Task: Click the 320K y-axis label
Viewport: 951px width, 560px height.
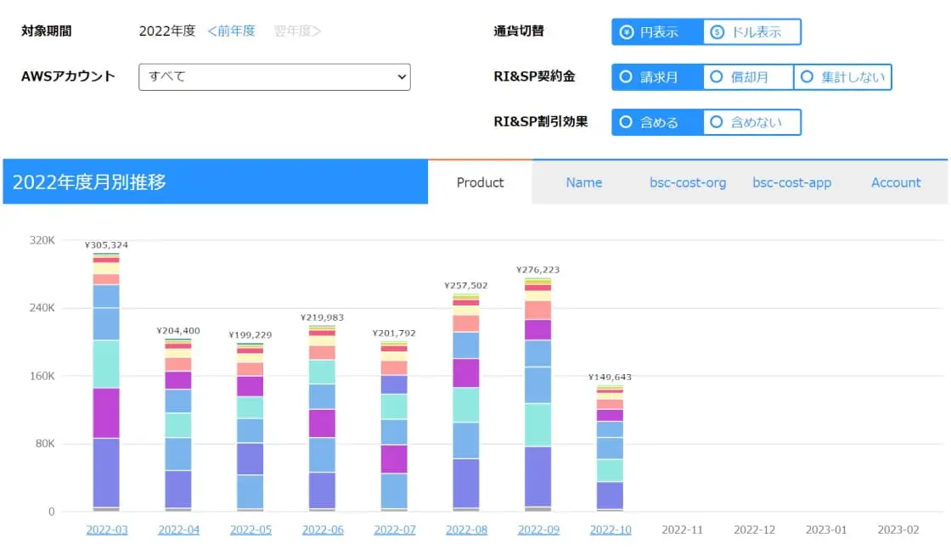Action: pyautogui.click(x=42, y=241)
